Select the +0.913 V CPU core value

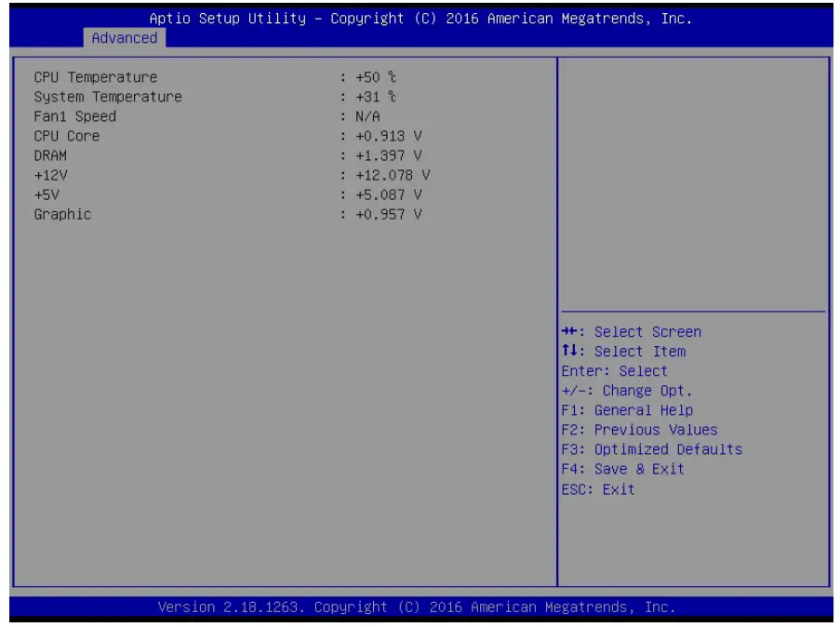coord(389,136)
